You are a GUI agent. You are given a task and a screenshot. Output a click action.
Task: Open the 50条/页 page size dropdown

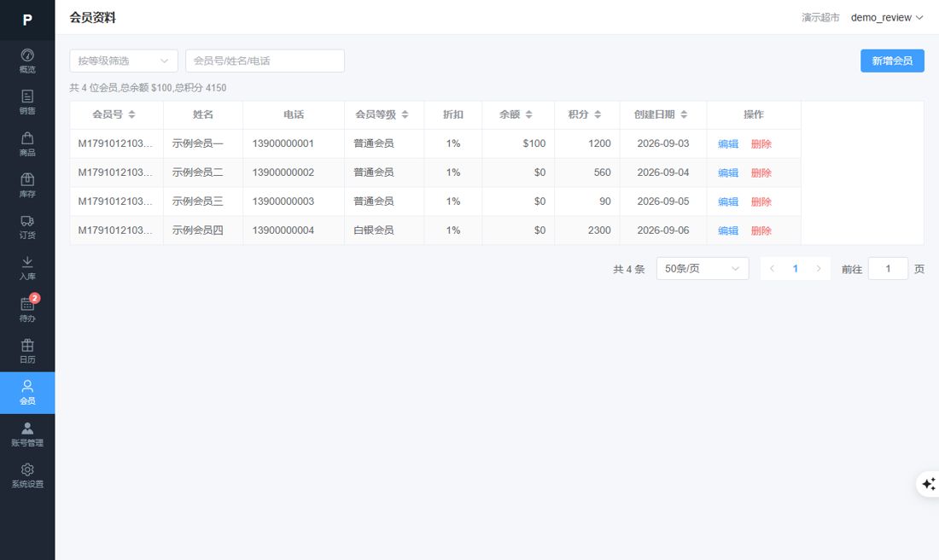coord(703,269)
